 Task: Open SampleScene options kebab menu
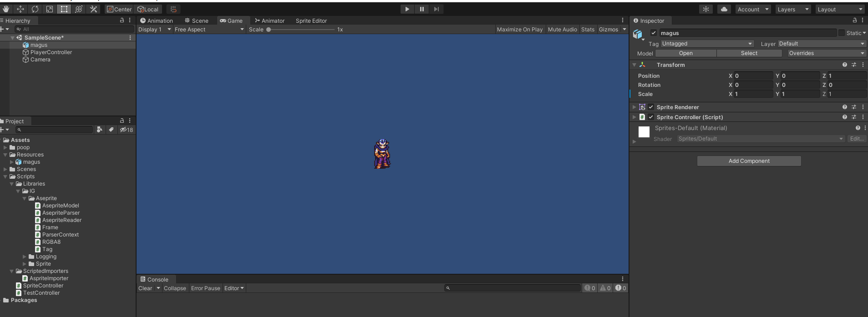[x=130, y=38]
